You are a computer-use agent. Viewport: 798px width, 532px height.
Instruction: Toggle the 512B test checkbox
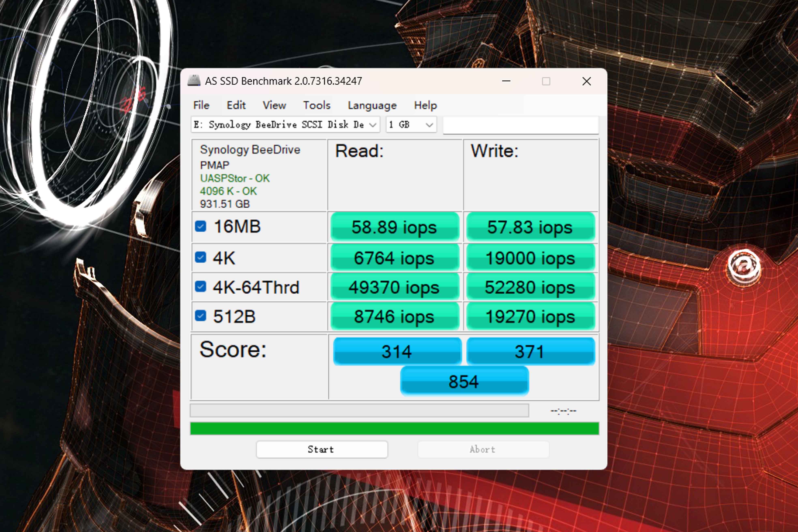click(x=201, y=316)
